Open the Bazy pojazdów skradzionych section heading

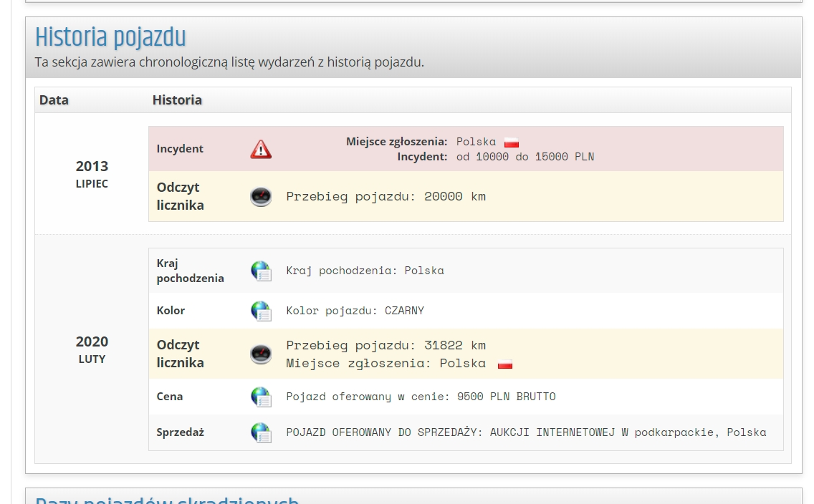click(167, 499)
